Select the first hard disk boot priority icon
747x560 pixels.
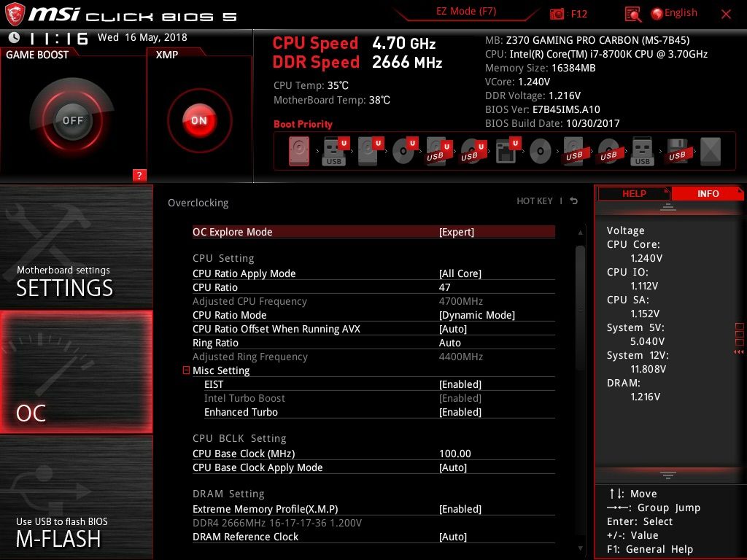click(x=299, y=152)
